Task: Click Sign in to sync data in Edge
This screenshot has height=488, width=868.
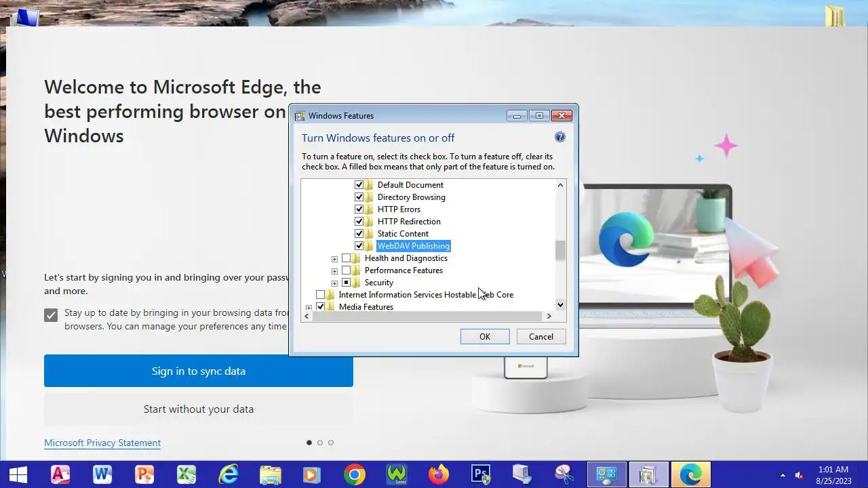Action: pos(199,371)
